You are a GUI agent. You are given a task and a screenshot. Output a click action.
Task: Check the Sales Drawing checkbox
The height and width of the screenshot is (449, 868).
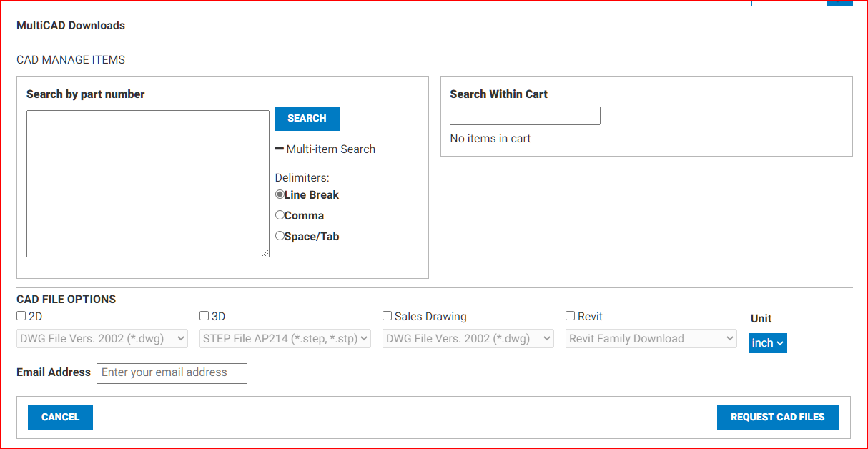coord(388,316)
